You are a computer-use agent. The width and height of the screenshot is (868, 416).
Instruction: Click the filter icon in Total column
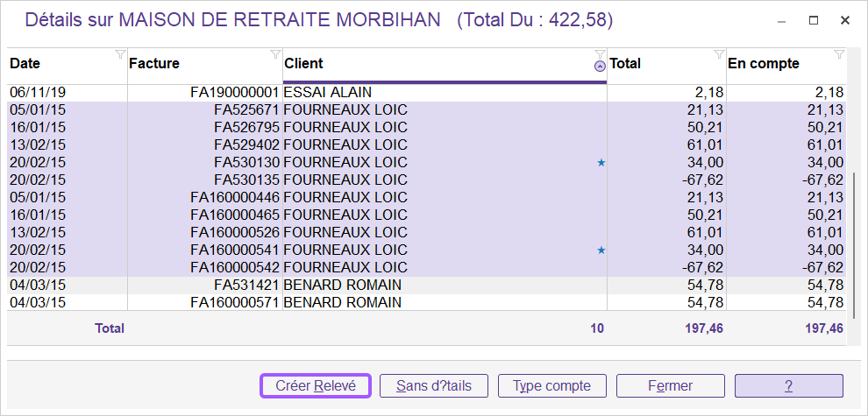(x=719, y=54)
